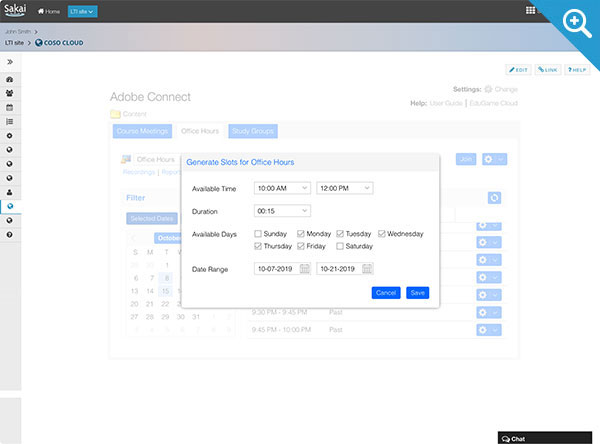Uncheck the Tuesday checkbox
Viewport: 600px width, 444px height.
pyautogui.click(x=340, y=233)
